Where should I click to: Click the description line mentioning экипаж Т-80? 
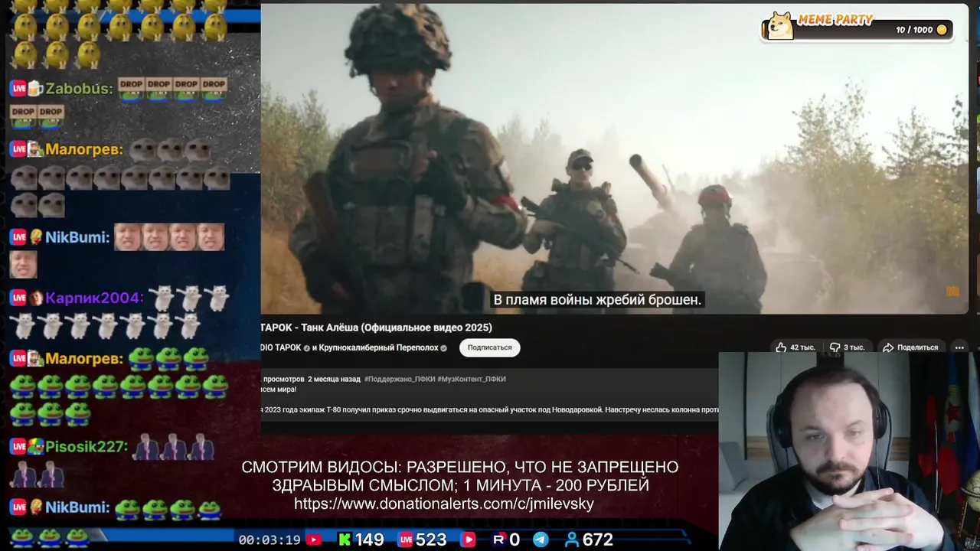[490, 409]
